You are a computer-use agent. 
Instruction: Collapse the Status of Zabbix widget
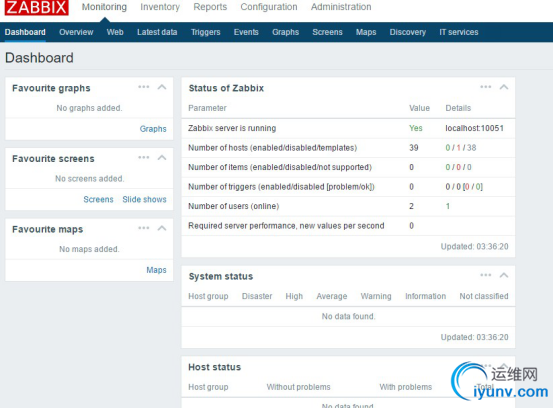click(504, 87)
